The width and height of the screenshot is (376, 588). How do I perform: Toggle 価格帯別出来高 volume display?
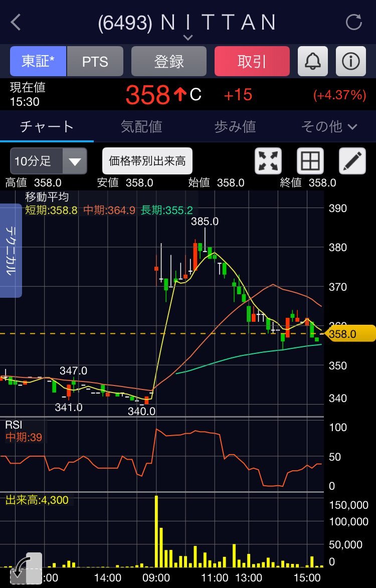(147, 161)
